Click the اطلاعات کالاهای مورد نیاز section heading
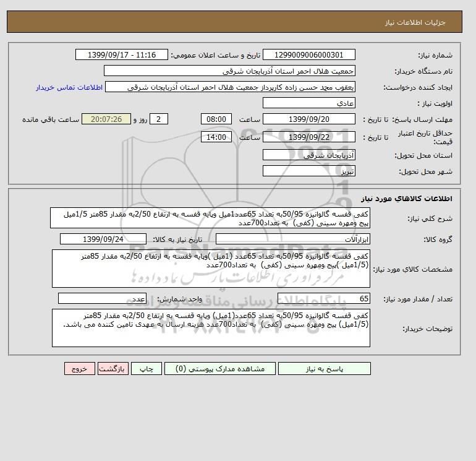Screen dimensions: 476x461 [407, 199]
